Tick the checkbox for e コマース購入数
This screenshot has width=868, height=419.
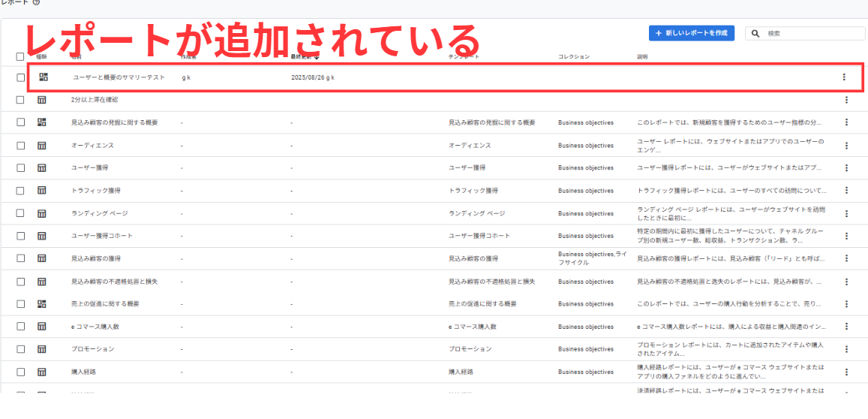pos(20,327)
